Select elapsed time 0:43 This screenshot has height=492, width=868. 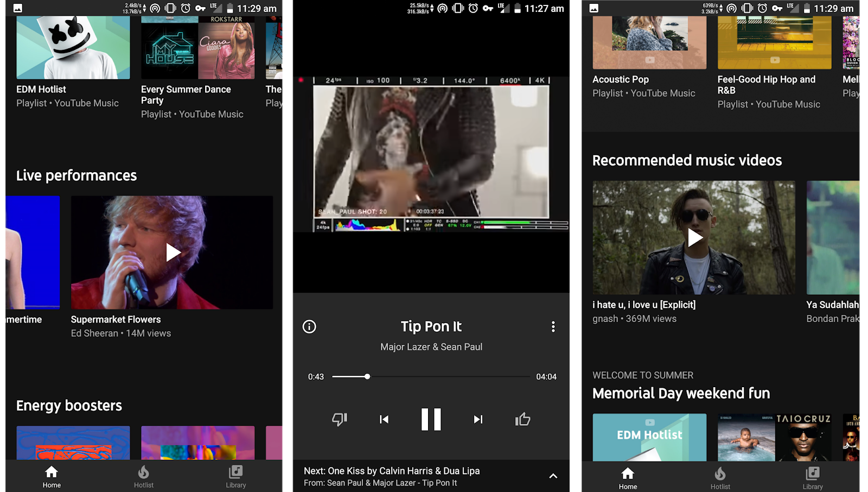(316, 377)
